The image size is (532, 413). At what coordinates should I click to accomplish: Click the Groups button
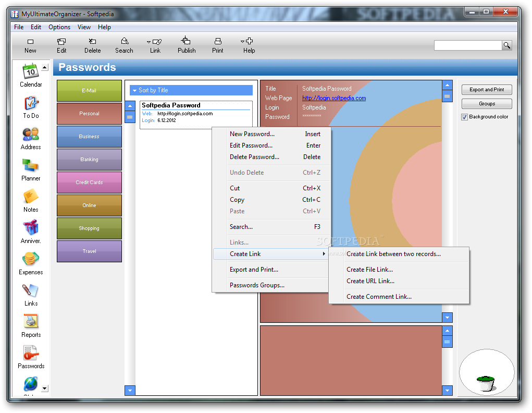(487, 104)
